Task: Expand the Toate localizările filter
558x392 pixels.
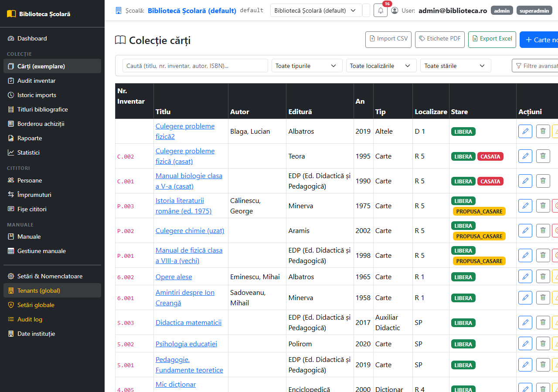Action: (381, 66)
